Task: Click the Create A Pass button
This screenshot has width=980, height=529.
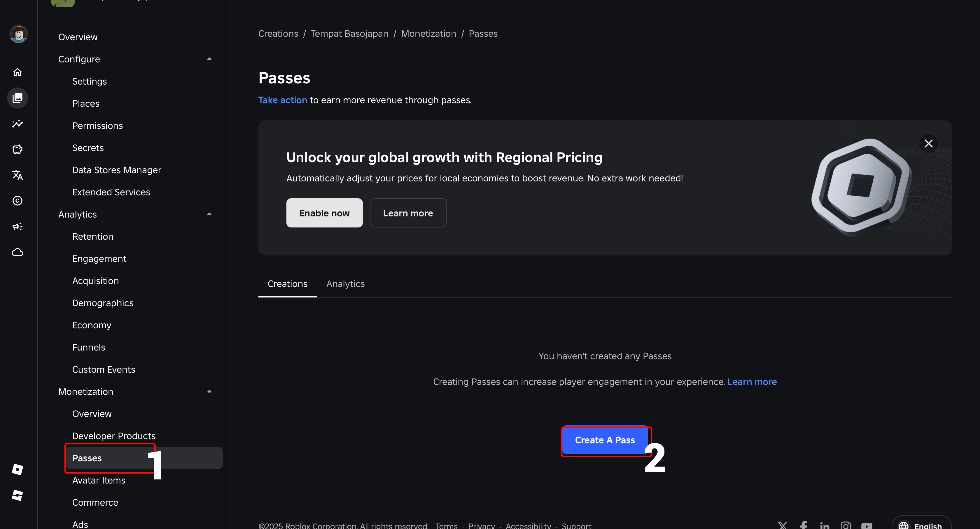Action: point(605,440)
